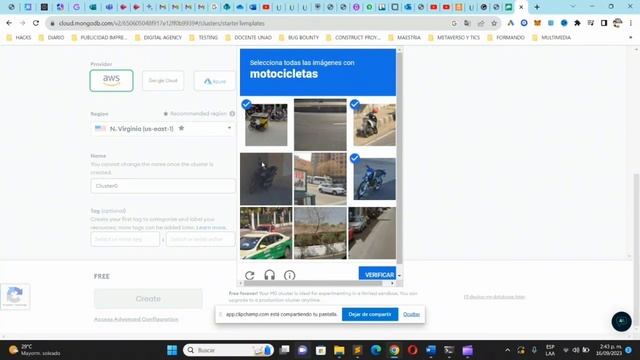Reload the page with the browser refresh icon

36,23
